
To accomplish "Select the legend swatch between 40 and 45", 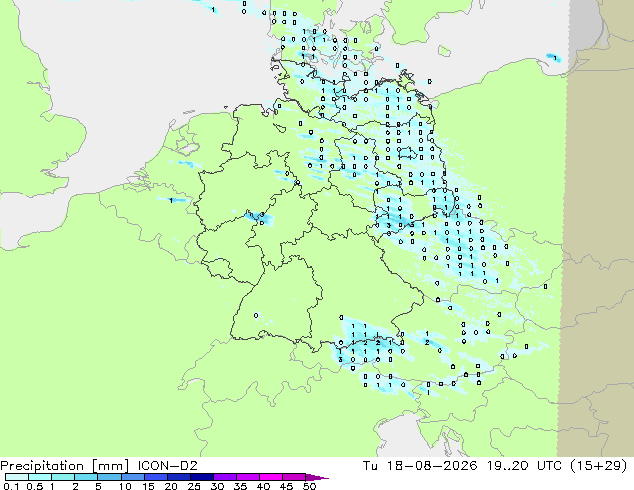I will tap(271, 477).
